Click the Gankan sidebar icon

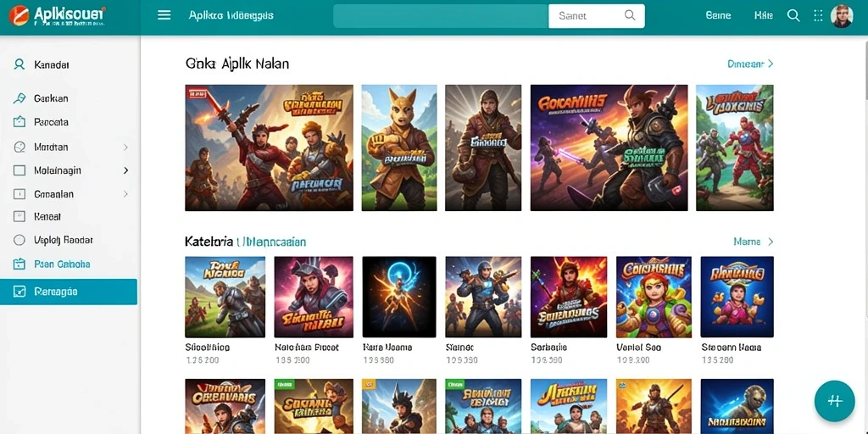coord(19,98)
